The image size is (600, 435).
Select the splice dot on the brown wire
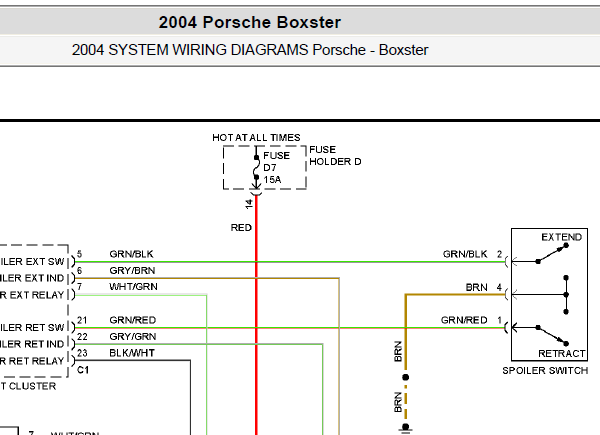pyautogui.click(x=406, y=377)
